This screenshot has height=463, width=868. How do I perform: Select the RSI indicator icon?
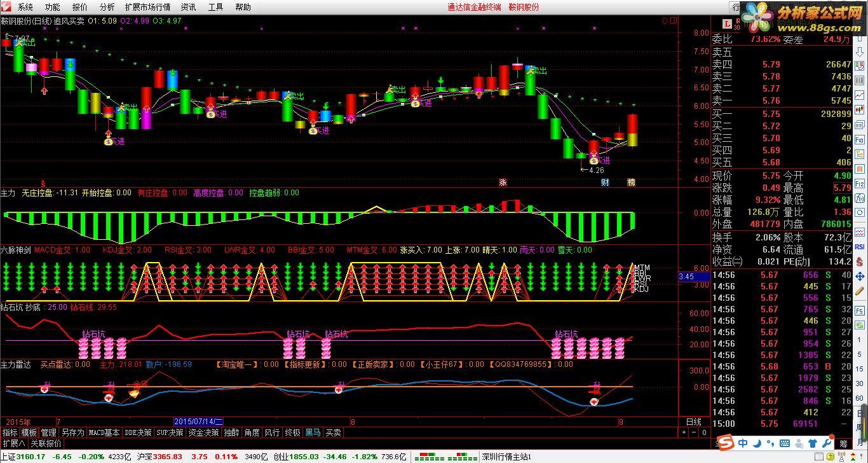click(x=860, y=246)
